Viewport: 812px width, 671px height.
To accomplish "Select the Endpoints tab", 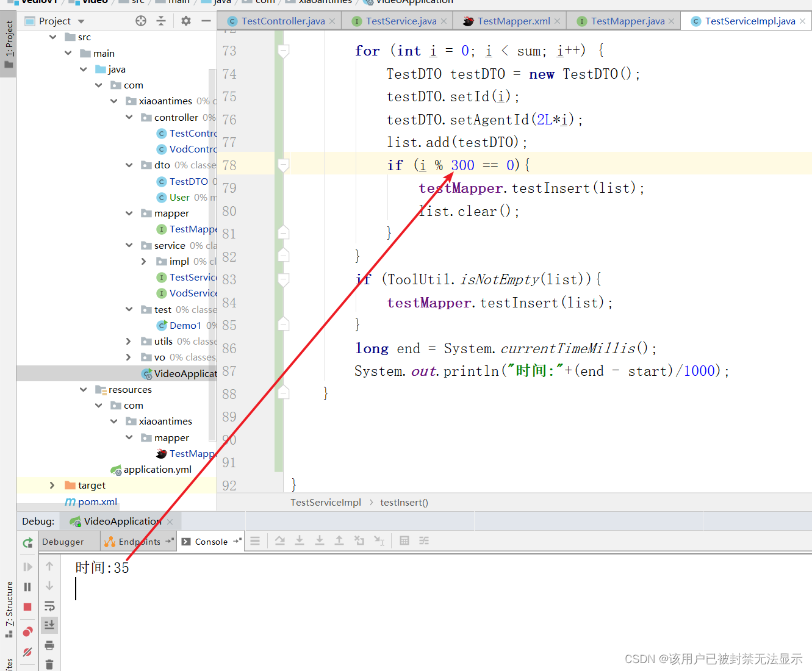I will coord(139,542).
